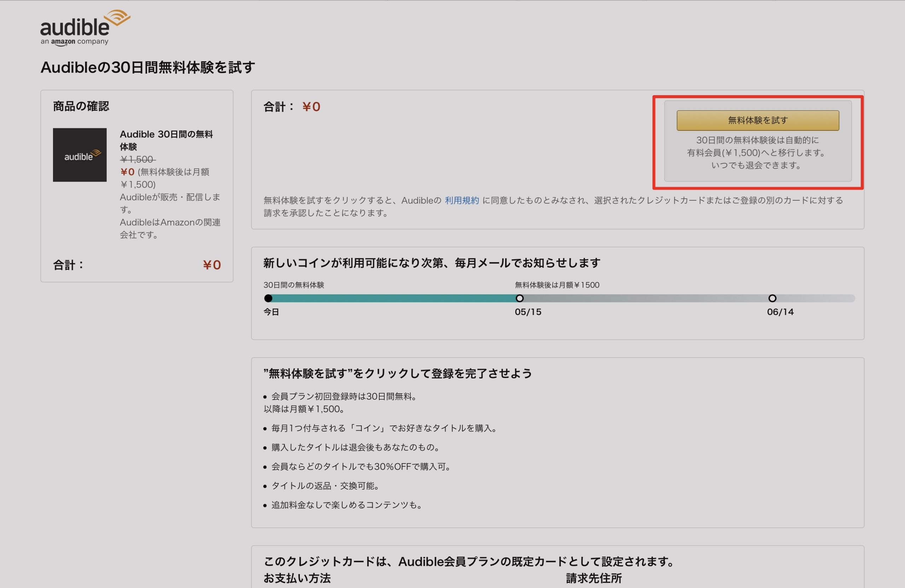Screen dimensions: 905x588
Task: Click the Audible product thumbnail image
Action: pyautogui.click(x=80, y=155)
